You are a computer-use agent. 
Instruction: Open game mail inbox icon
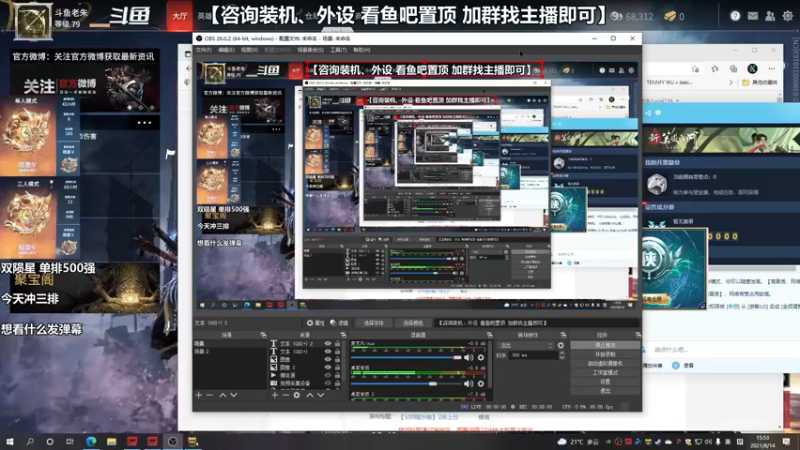(x=753, y=16)
